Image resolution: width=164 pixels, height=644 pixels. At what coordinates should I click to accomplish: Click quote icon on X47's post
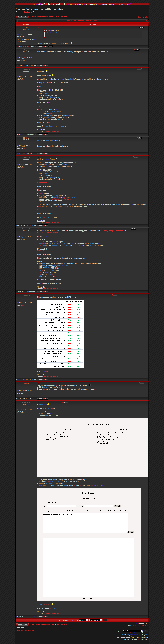click(x=141, y=28)
